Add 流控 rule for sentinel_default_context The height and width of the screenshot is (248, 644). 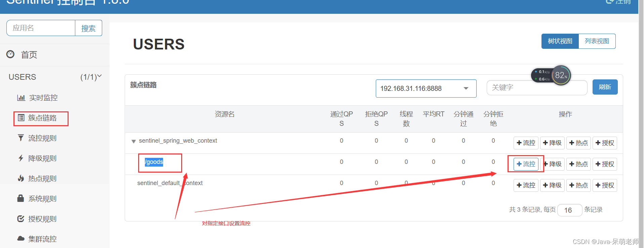pyautogui.click(x=526, y=185)
